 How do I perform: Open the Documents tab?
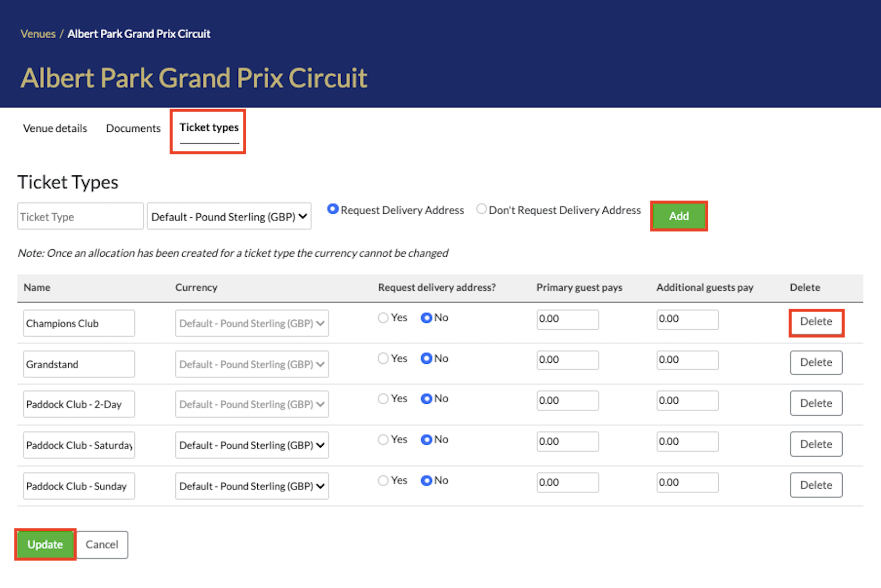point(133,128)
